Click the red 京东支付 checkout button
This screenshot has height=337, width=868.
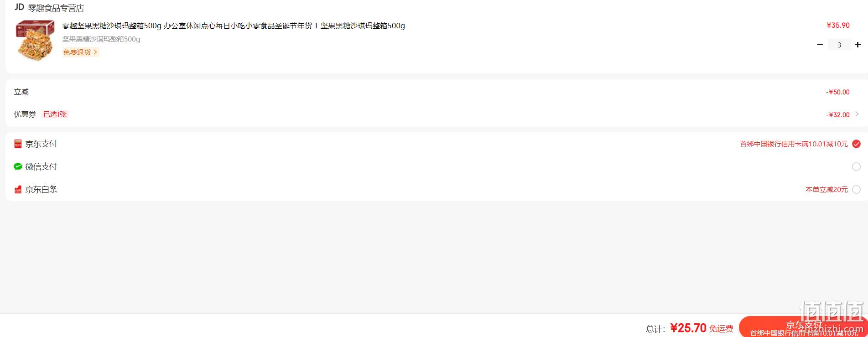[x=803, y=327]
